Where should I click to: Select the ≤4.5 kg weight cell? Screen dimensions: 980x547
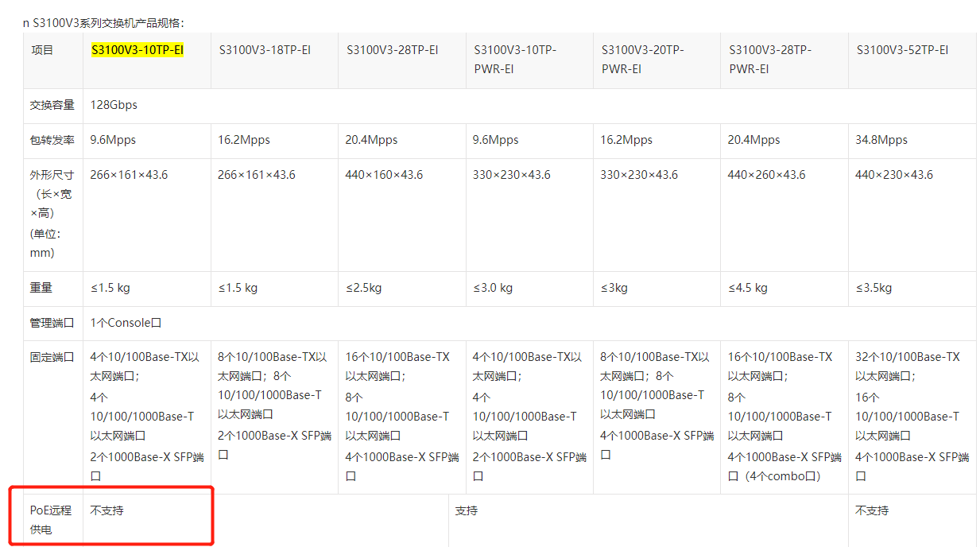(748, 288)
